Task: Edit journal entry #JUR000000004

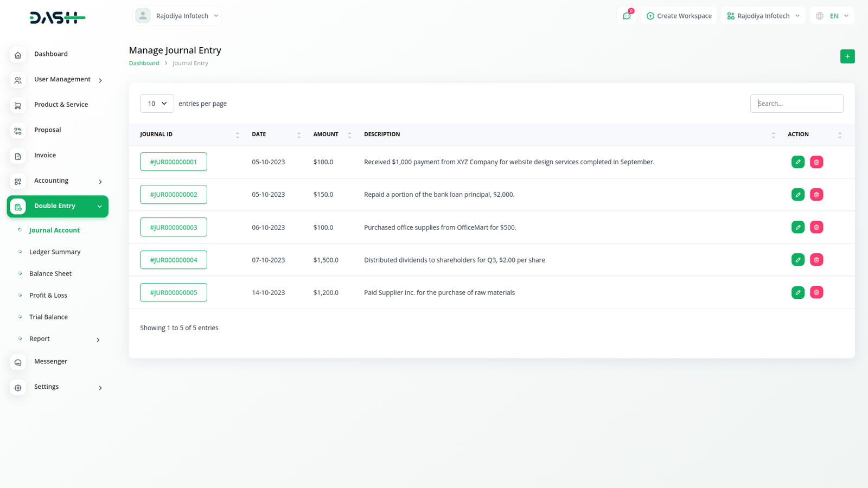Action: tap(798, 260)
